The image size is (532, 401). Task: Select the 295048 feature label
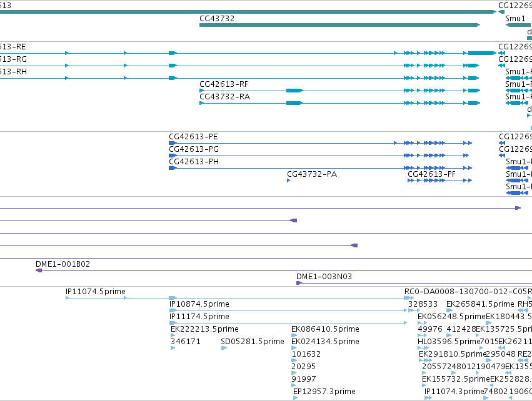[501, 354]
